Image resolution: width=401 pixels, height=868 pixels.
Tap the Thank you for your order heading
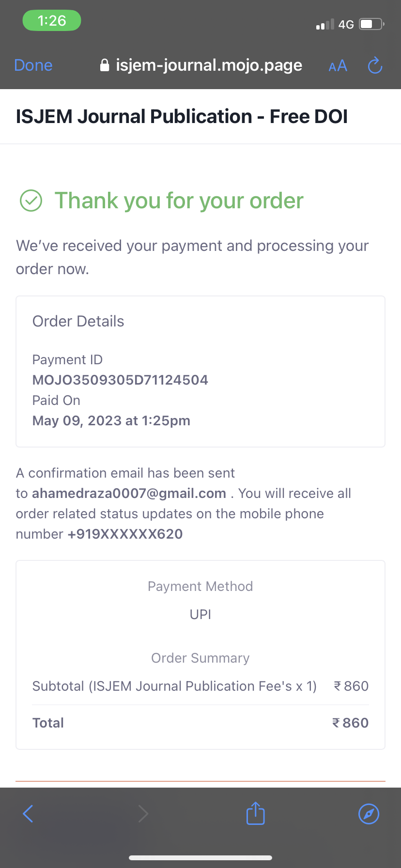pyautogui.click(x=179, y=201)
